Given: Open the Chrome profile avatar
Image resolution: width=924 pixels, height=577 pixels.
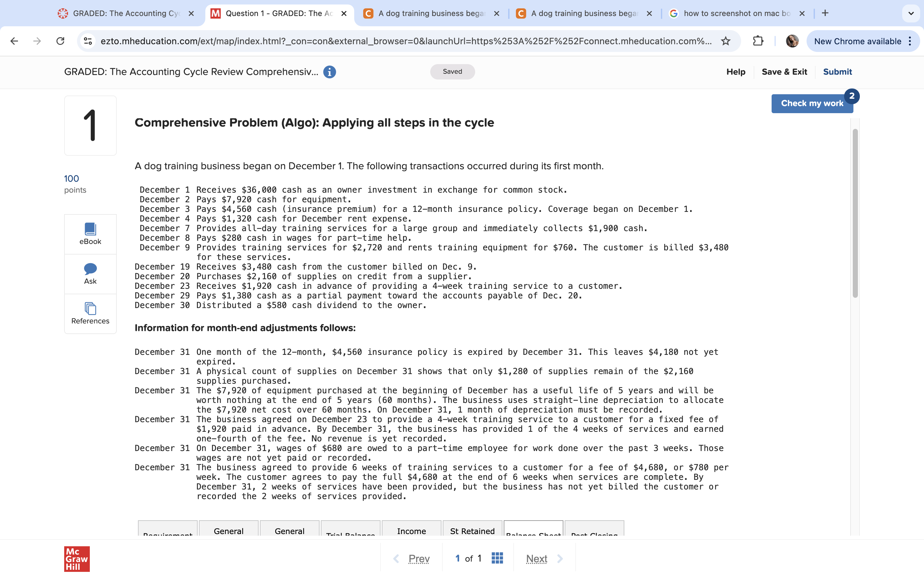Looking at the screenshot, I should [x=792, y=41].
